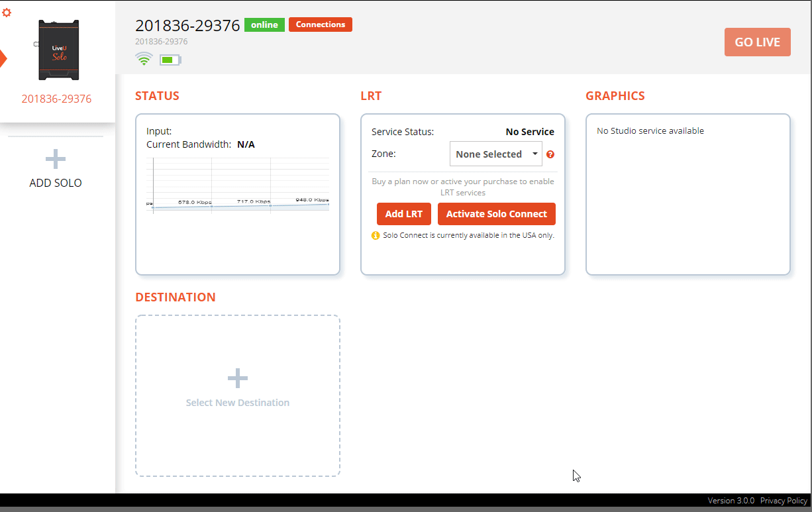812x512 pixels.
Task: Click the GRAPHICS section heading
Action: 615,95
